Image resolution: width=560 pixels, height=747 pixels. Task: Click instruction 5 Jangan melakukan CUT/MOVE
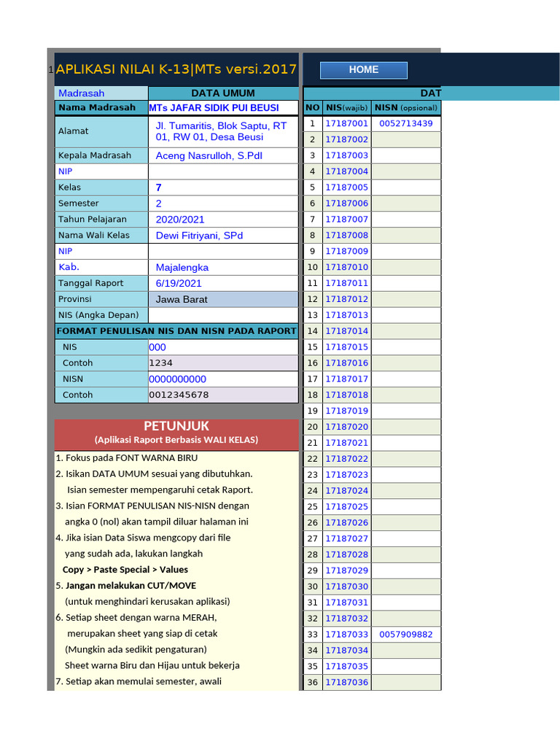point(126,586)
